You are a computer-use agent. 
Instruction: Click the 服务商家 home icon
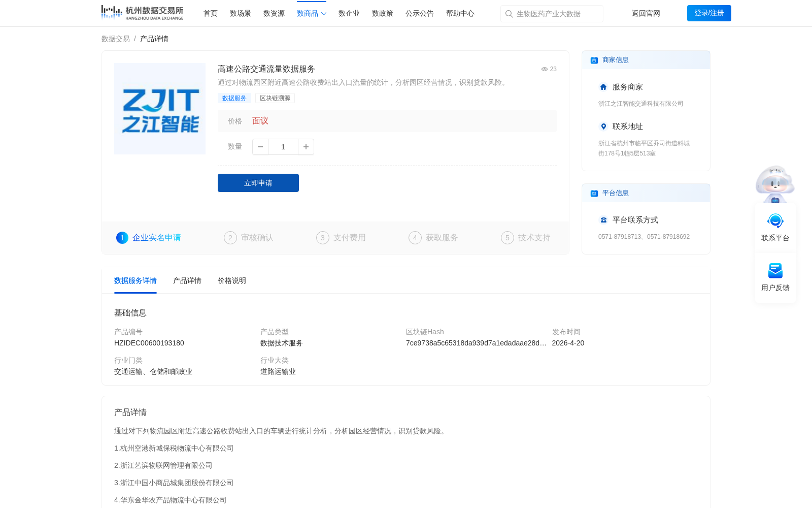(x=603, y=87)
